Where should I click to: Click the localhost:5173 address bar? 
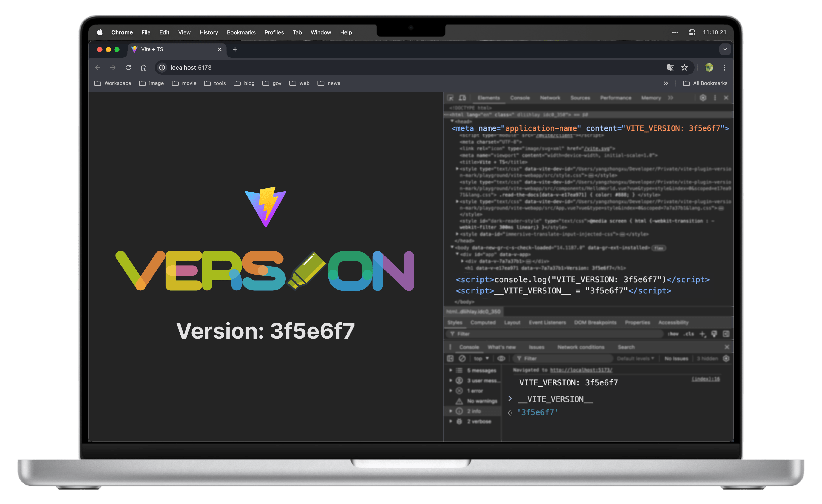[x=191, y=68]
